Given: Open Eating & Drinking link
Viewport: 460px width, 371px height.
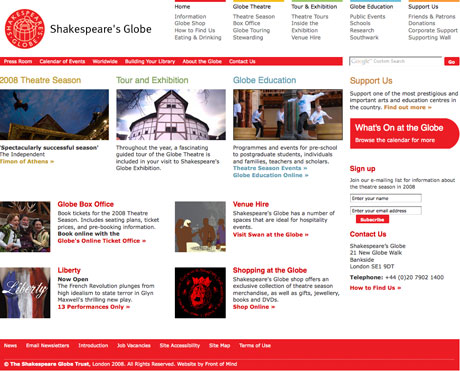Looking at the screenshot, I should point(198,37).
